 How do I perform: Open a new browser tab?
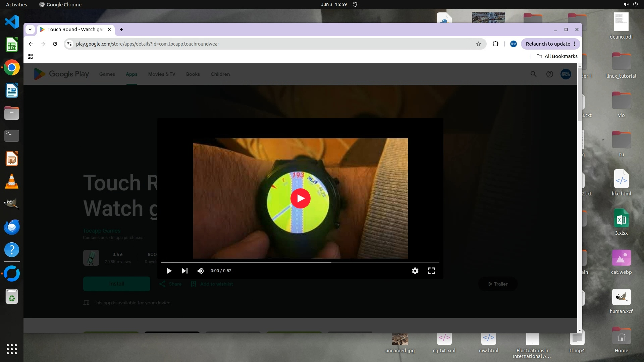(121, 29)
